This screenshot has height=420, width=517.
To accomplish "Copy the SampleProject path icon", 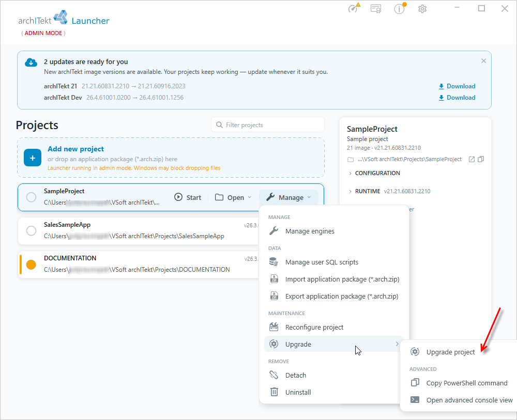I will click(481, 159).
